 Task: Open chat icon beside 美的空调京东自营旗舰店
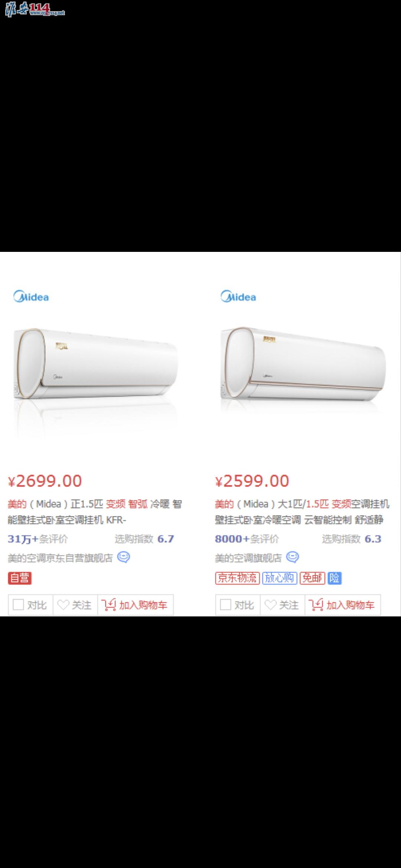[124, 558]
